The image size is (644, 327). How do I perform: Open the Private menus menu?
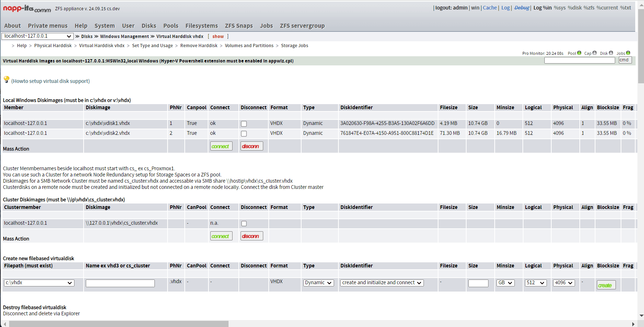48,26
